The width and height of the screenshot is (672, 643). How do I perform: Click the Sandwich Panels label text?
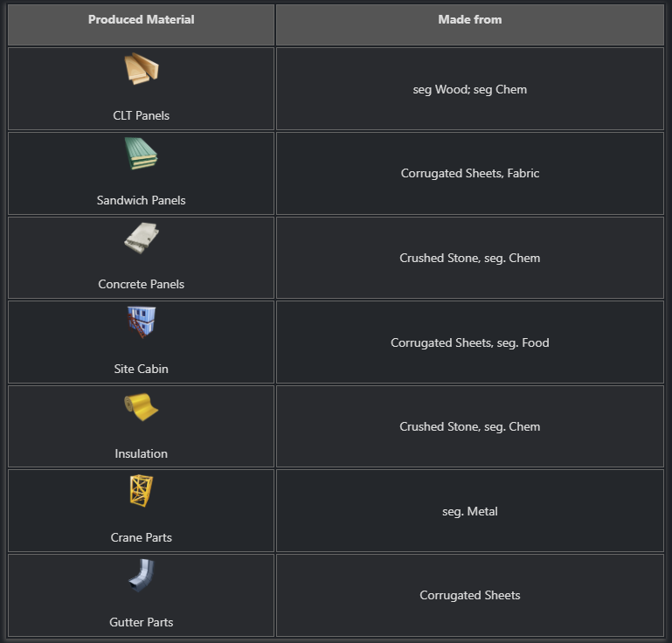click(141, 200)
